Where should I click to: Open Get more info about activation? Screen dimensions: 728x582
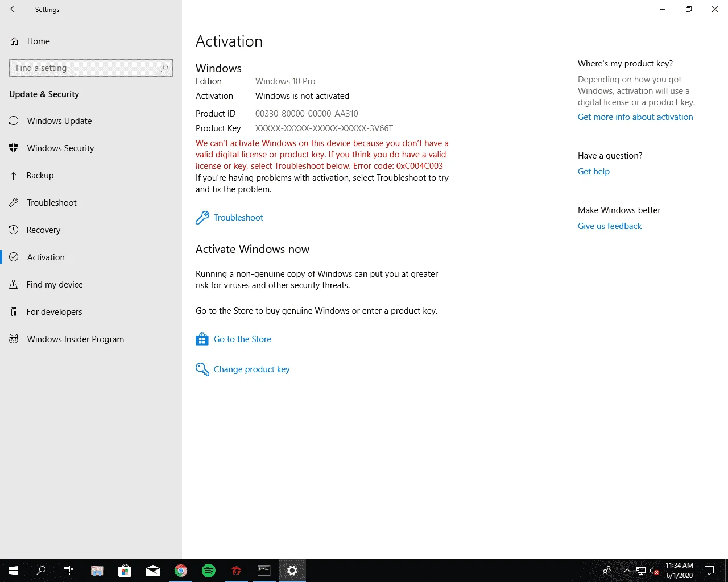pyautogui.click(x=635, y=117)
